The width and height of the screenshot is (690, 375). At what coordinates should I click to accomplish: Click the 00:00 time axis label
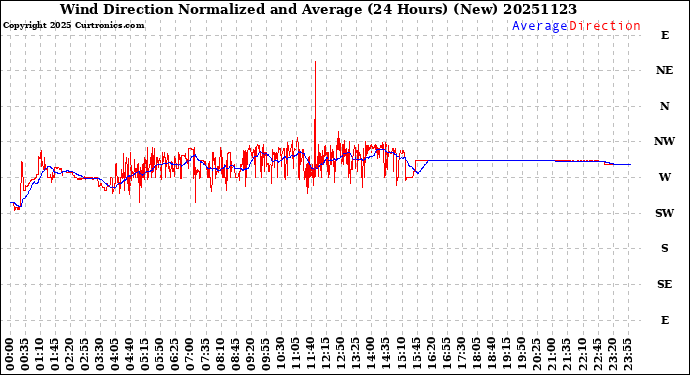[x=10, y=354]
